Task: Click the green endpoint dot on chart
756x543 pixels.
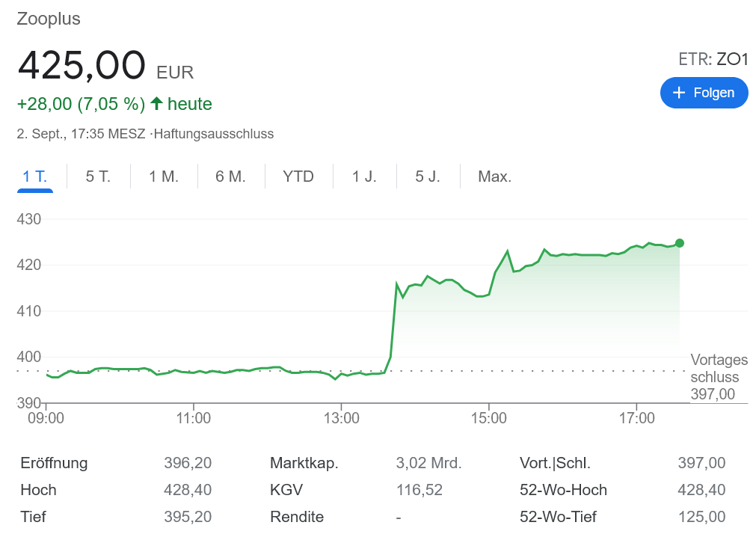Action: 680,243
